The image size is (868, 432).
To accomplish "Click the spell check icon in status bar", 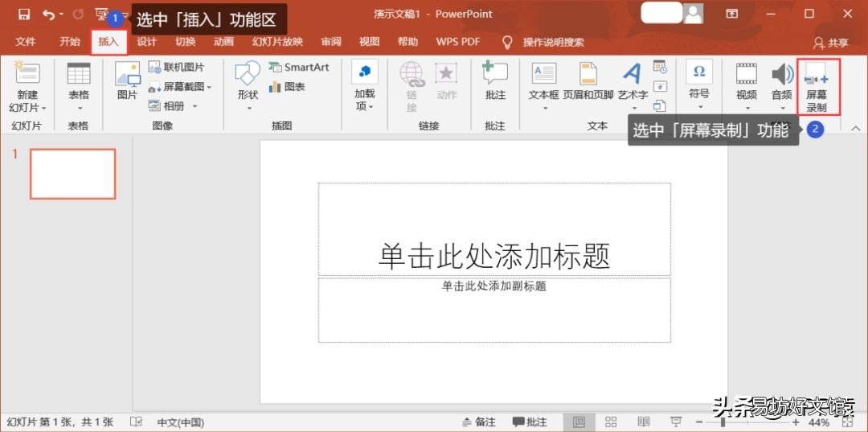I will point(136,422).
